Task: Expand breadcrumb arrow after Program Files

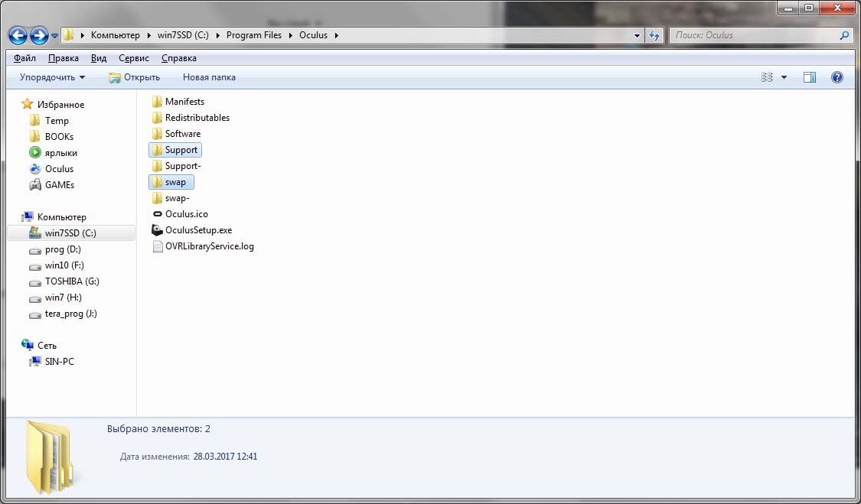Action: pos(291,35)
